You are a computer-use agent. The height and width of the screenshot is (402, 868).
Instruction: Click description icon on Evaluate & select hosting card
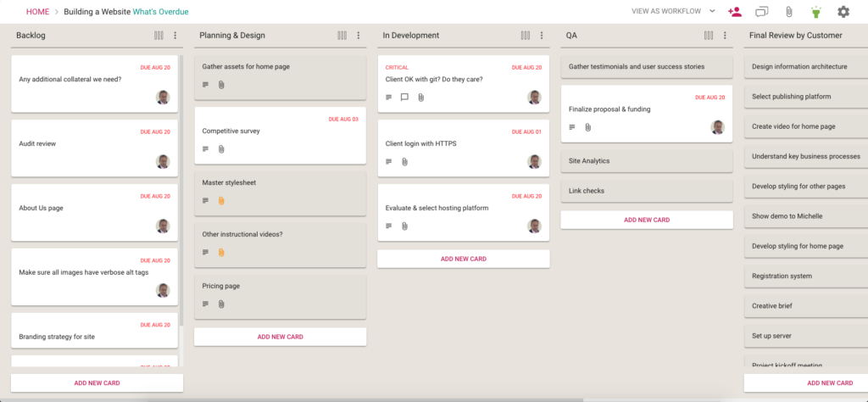388,226
